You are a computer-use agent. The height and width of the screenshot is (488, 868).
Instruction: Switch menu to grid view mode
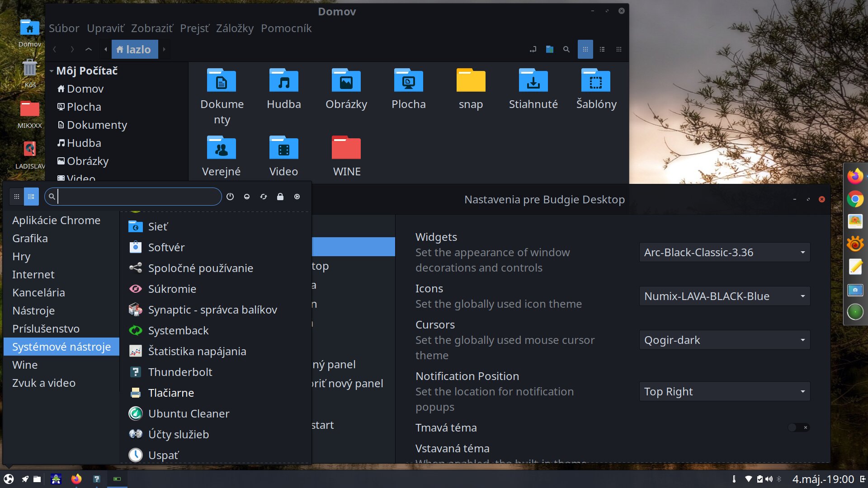pyautogui.click(x=17, y=197)
